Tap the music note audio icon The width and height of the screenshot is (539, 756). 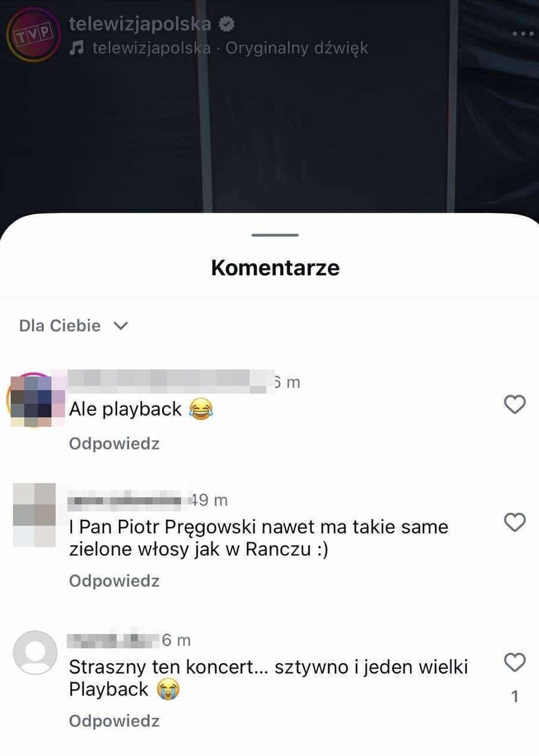(x=76, y=49)
